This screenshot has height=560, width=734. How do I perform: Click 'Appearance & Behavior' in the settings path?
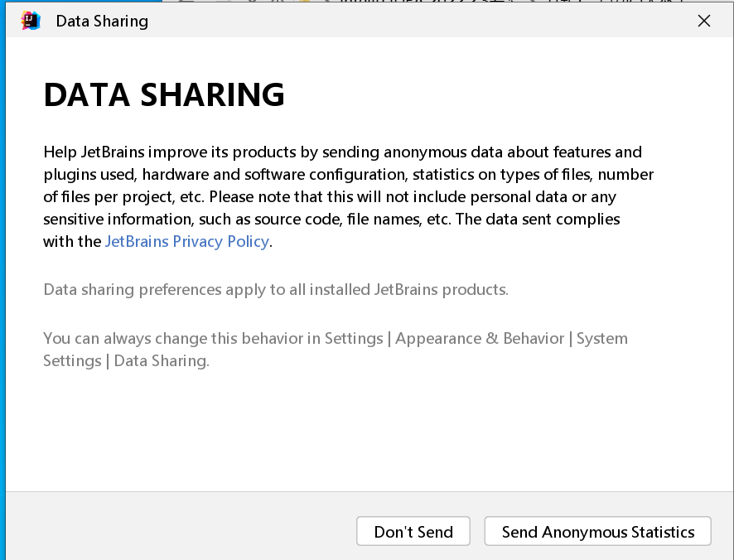(x=480, y=339)
